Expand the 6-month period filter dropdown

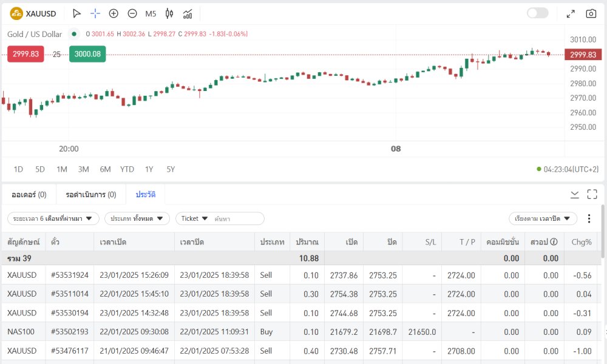point(53,218)
